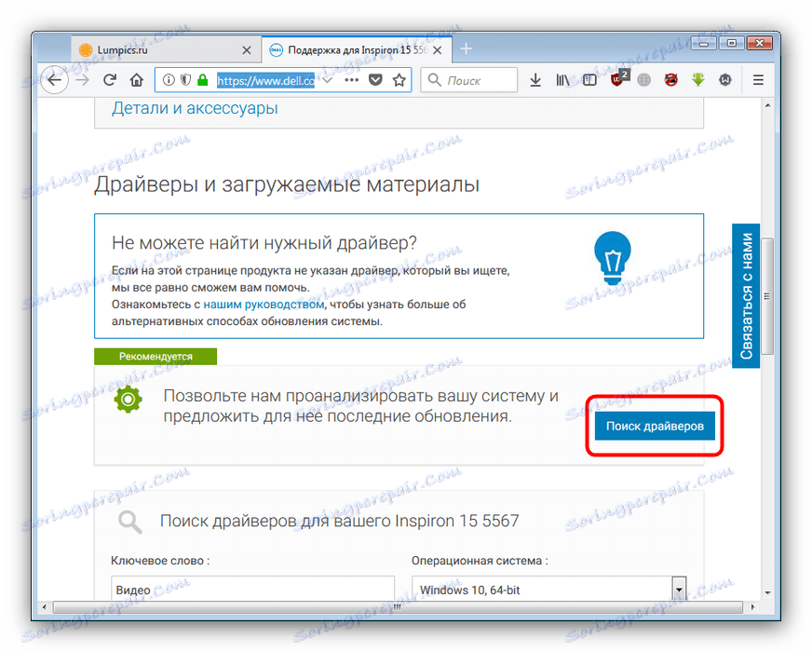Screen dimensions: 812x652
Task: Open the library bookmarks and history
Action: click(562, 80)
